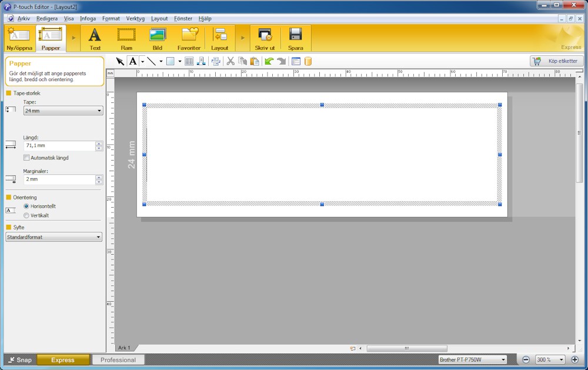Switch to the Professional mode tab
588x370 pixels.
pyautogui.click(x=118, y=360)
